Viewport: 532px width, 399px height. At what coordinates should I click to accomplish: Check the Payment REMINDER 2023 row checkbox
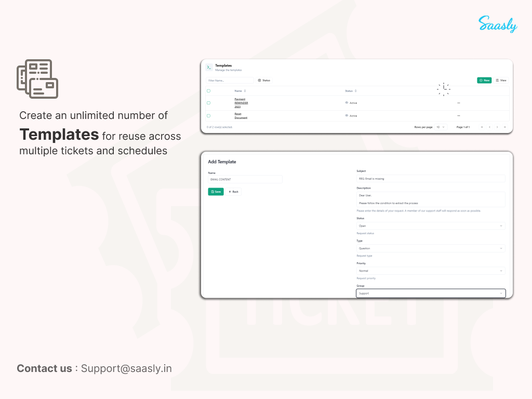pyautogui.click(x=209, y=103)
